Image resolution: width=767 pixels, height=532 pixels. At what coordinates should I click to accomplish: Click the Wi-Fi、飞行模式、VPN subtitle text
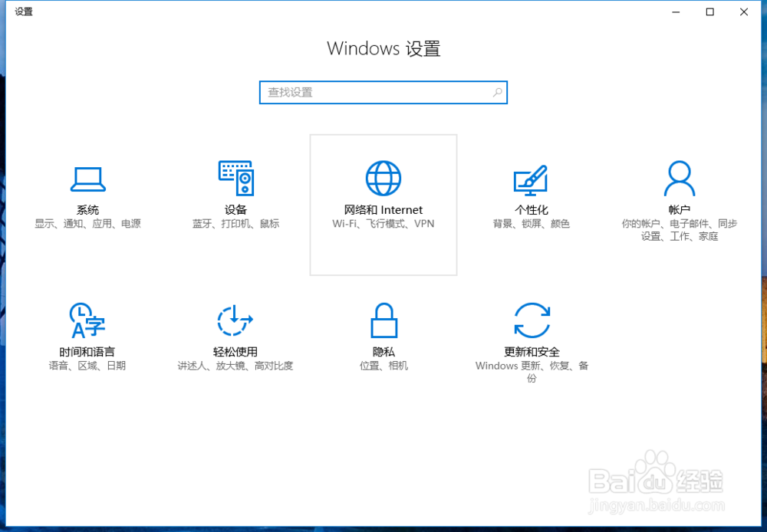coord(383,223)
